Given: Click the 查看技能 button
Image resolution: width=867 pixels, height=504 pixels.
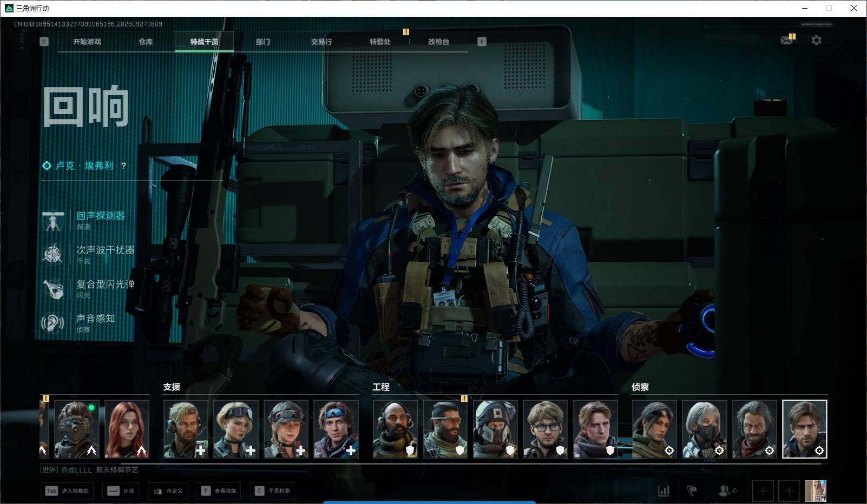Looking at the screenshot, I should [219, 490].
